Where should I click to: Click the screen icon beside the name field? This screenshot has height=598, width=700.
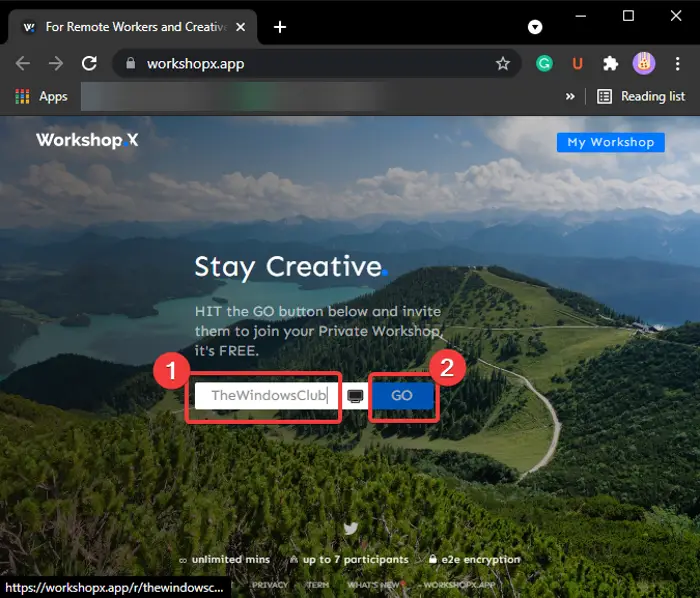click(355, 396)
